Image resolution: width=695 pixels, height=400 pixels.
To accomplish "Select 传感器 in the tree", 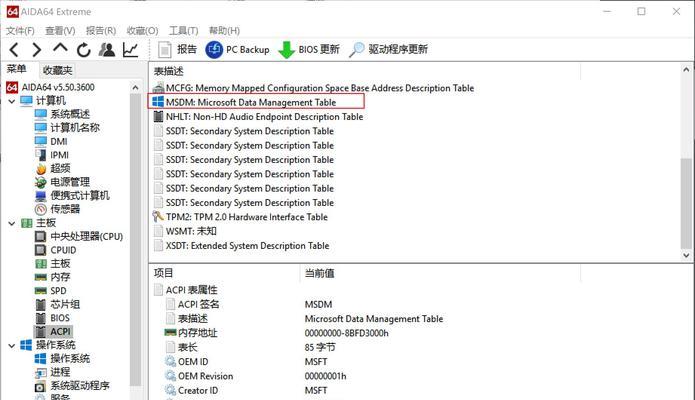I will point(58,209).
